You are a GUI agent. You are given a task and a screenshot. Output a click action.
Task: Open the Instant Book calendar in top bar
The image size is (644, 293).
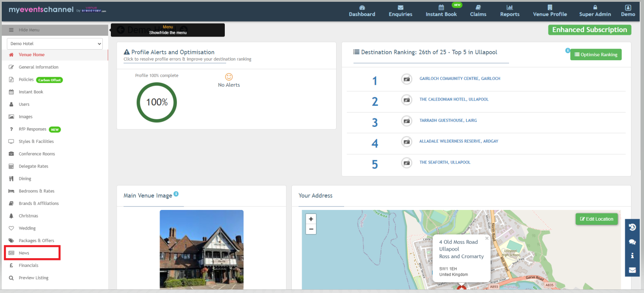(x=441, y=8)
